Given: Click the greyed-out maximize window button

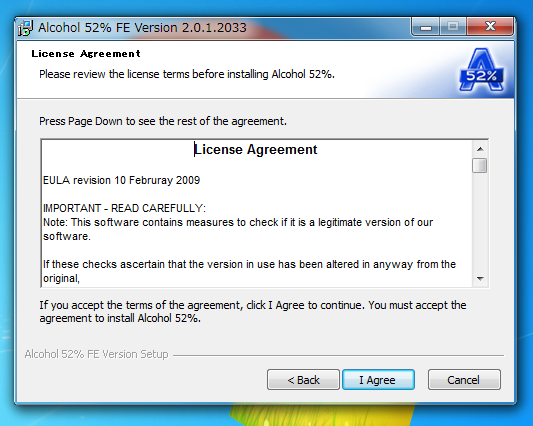Looking at the screenshot, I should pos(453,27).
